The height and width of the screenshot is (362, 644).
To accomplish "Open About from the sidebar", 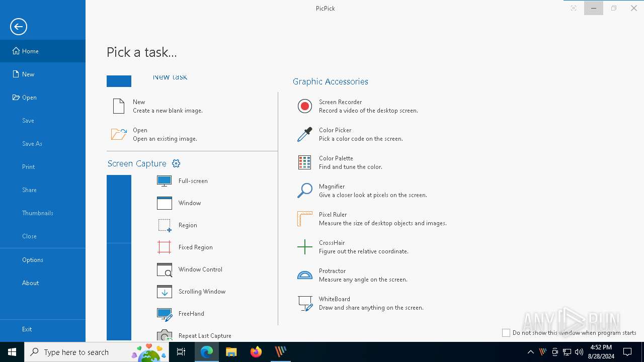I will pos(43,283).
